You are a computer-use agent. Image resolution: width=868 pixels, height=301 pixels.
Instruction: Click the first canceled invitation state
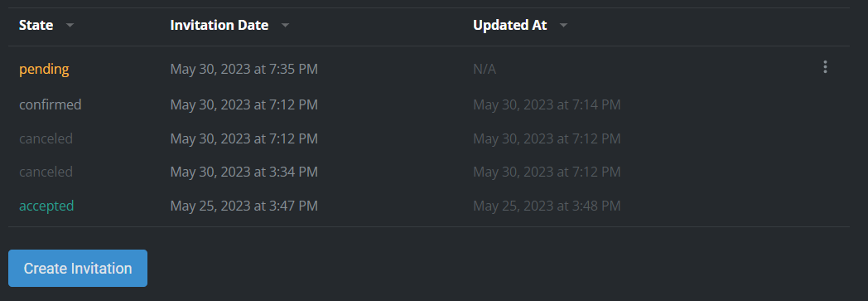tap(46, 138)
